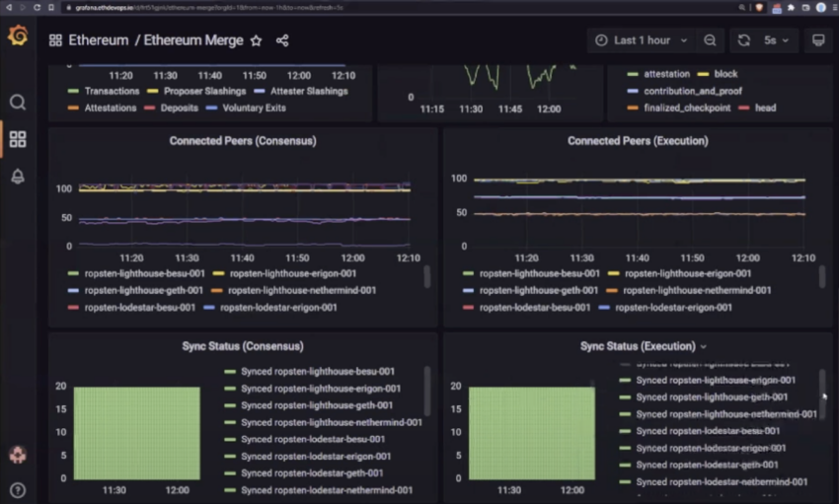Star the Ethereum Merge dashboard
This screenshot has height=504, width=839.
(x=256, y=40)
